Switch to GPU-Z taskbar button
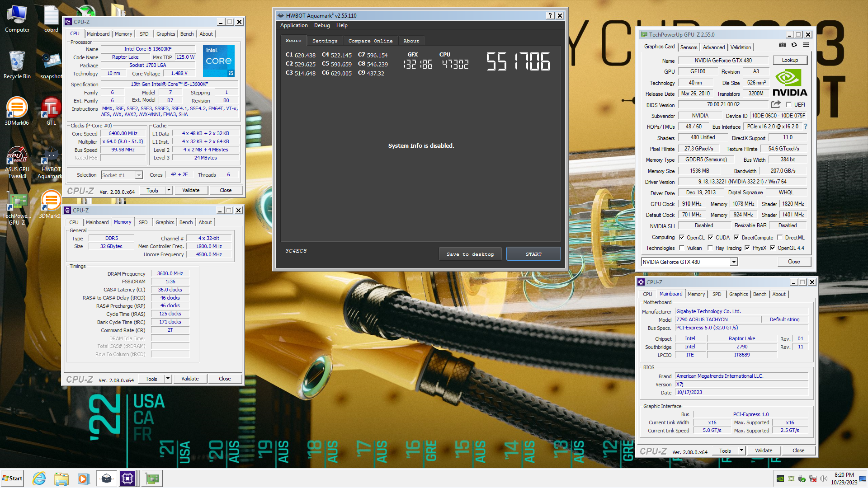The width and height of the screenshot is (868, 488). pyautogui.click(x=152, y=479)
